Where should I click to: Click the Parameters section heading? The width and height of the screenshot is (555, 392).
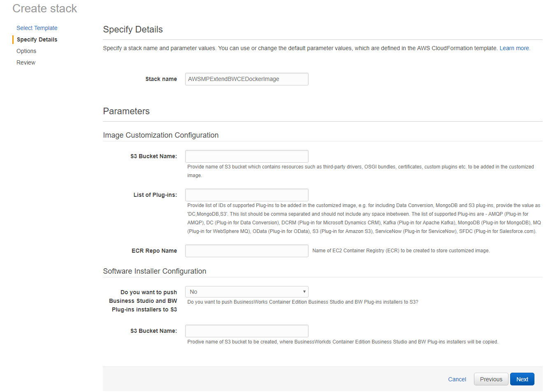pos(126,111)
